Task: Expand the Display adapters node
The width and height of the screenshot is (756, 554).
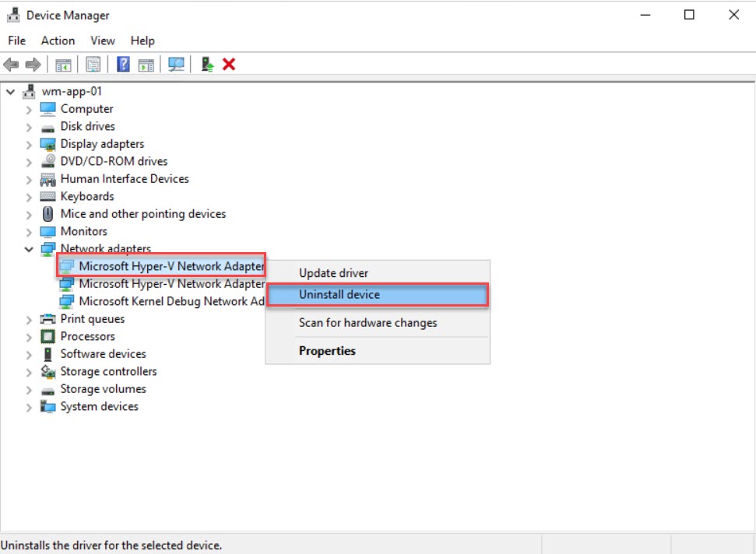Action: [x=29, y=145]
